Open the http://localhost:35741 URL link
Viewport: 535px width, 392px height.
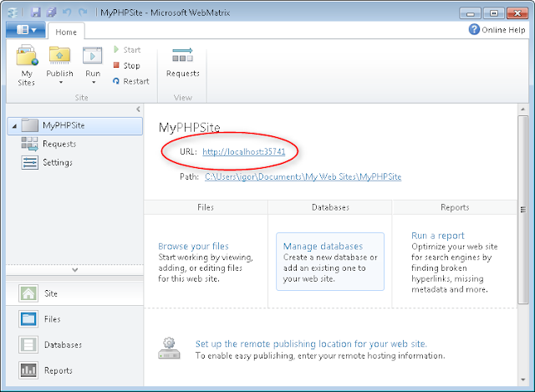(x=243, y=151)
